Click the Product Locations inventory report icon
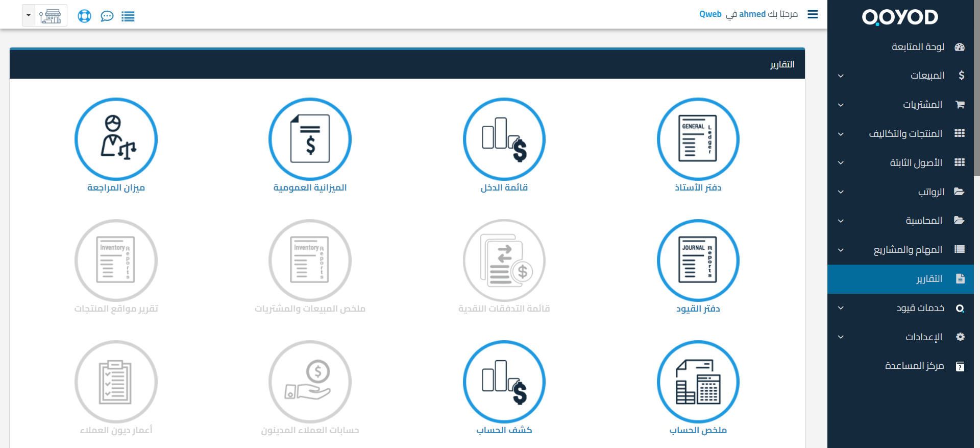Screen dimensions: 980x448 click(x=116, y=260)
